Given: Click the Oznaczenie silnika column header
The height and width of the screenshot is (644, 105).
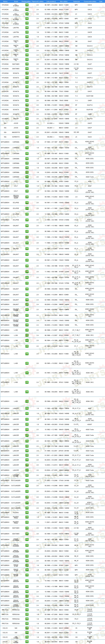Looking at the screenshot, I should 90,1.
